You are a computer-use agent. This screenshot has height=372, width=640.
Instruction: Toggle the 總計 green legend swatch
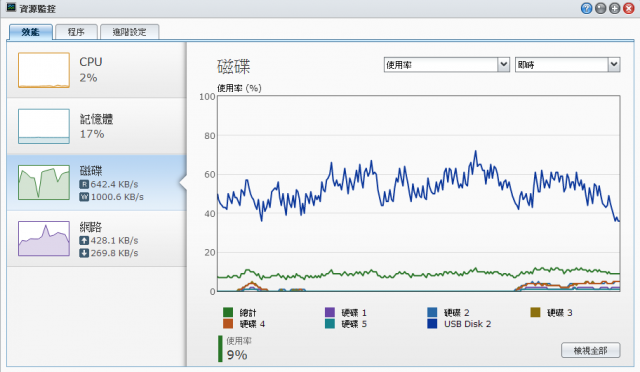228,312
